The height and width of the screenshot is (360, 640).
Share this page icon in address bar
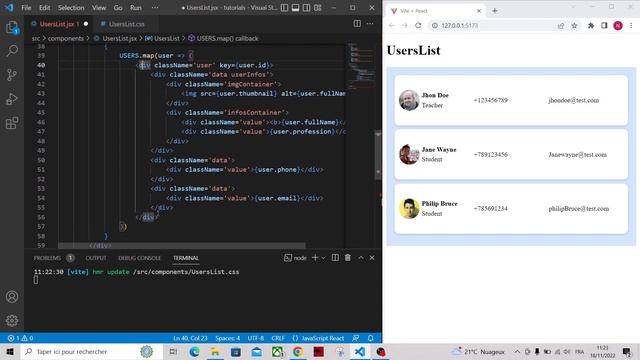point(561,25)
